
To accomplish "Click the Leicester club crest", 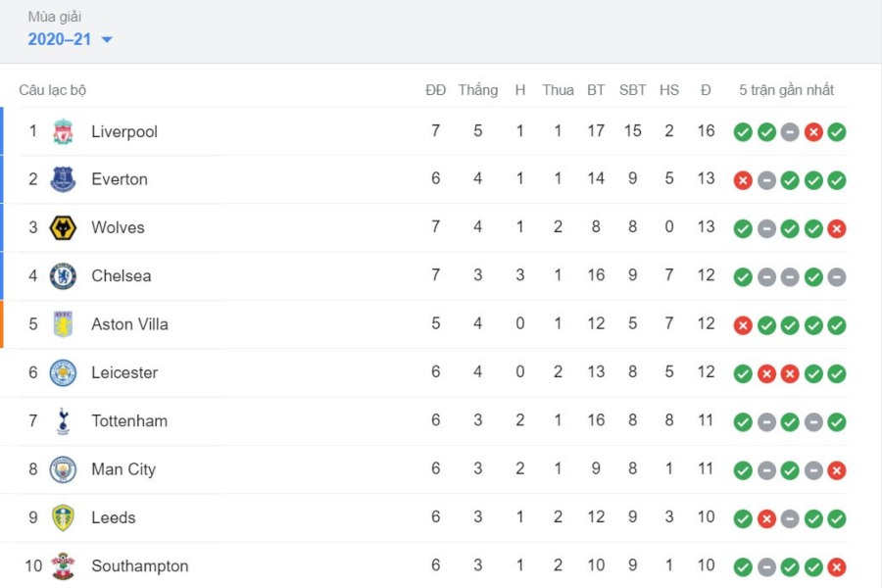I will (x=64, y=372).
